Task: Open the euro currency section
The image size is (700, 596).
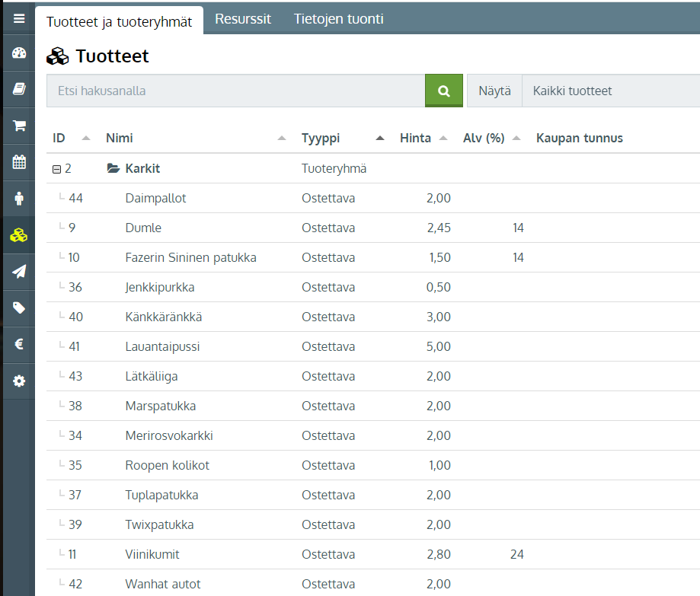Action: 19,344
